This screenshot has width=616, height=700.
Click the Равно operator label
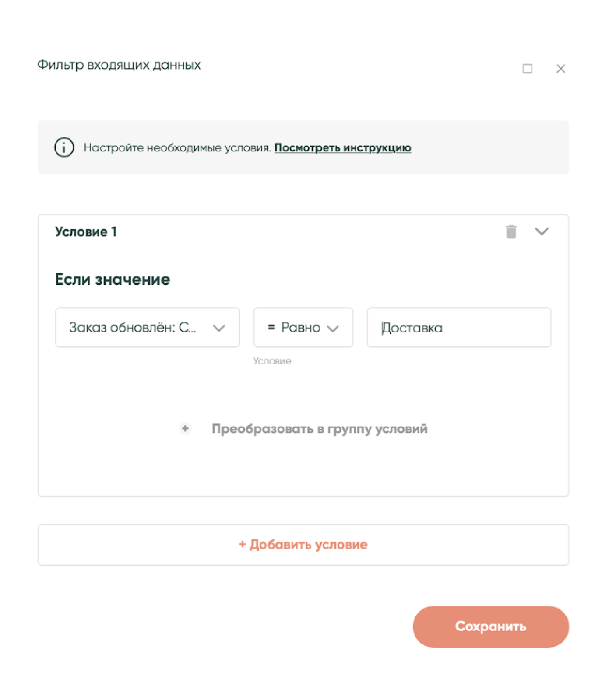click(300, 327)
